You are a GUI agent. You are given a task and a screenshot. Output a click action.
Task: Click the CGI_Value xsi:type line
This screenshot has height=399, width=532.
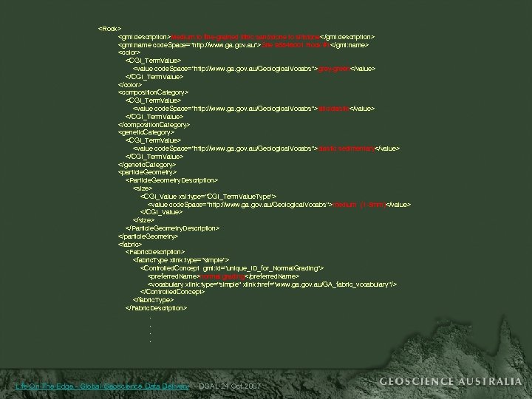[x=208, y=197]
